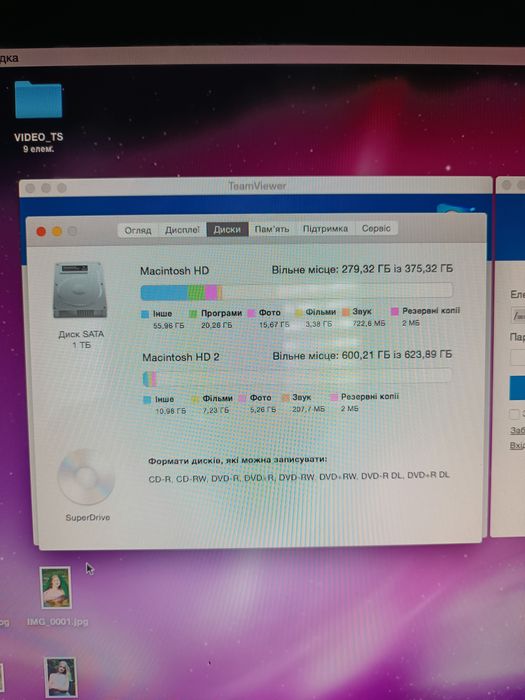Select the Диски tab

point(227,229)
